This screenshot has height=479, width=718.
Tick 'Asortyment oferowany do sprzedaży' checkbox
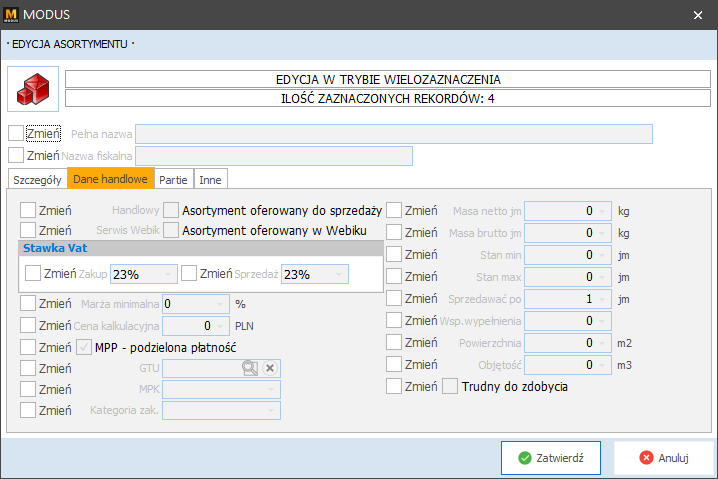(172, 211)
